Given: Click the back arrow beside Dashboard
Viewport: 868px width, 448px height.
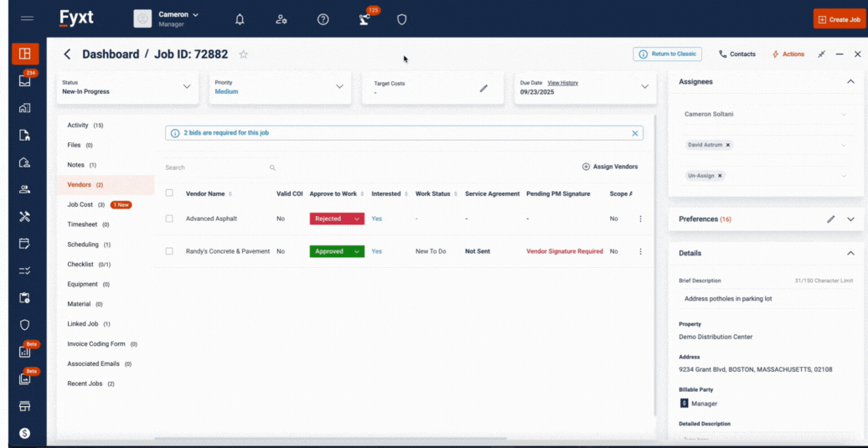Looking at the screenshot, I should (x=68, y=54).
